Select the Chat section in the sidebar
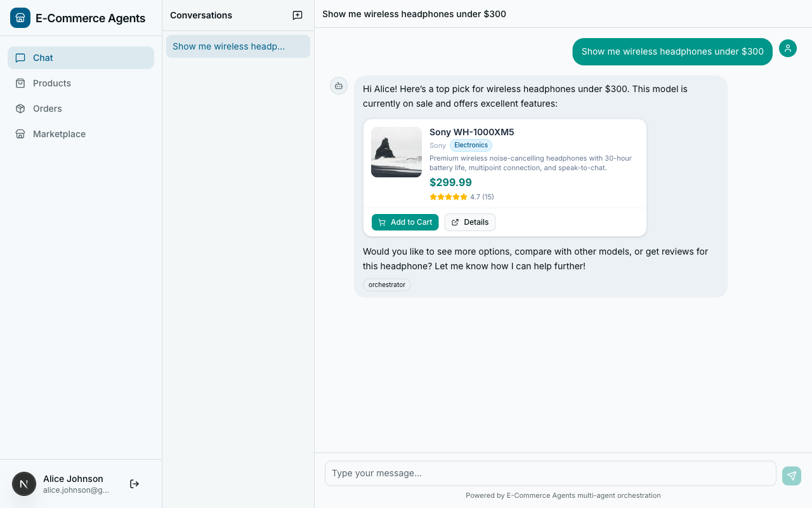This screenshot has width=812, height=508. pyautogui.click(x=43, y=58)
